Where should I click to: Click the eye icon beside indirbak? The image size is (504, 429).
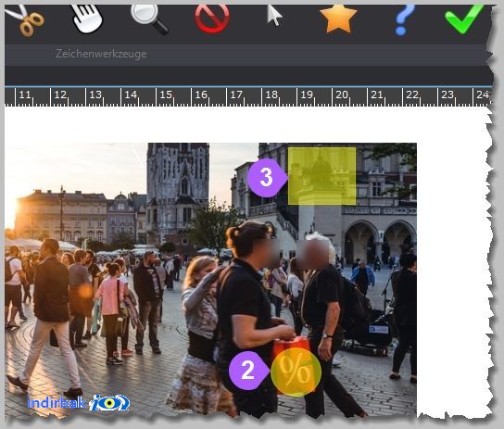(109, 403)
